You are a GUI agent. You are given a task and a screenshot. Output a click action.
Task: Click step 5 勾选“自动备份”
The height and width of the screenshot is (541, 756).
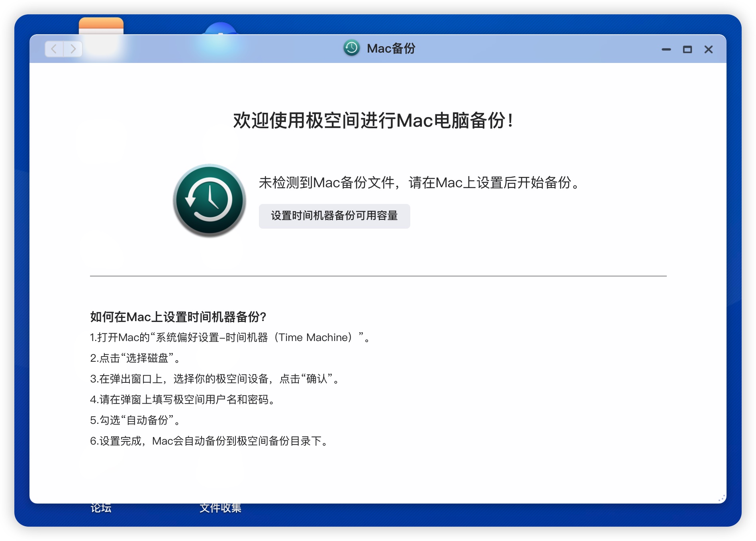(135, 420)
